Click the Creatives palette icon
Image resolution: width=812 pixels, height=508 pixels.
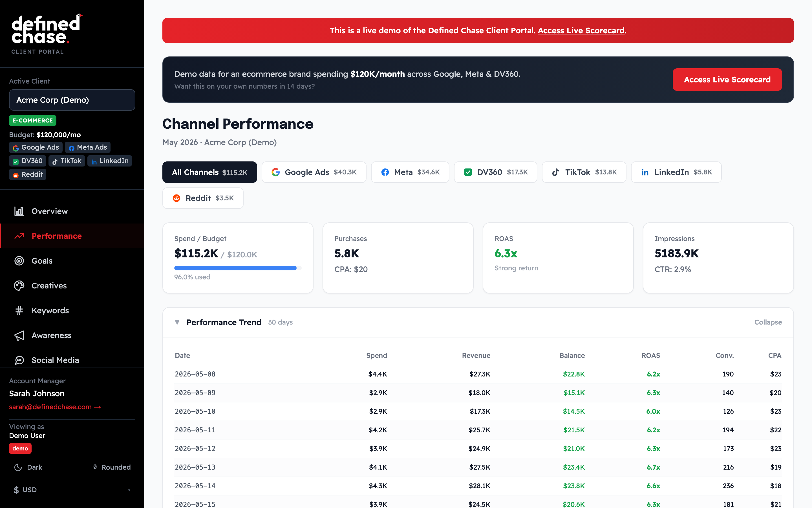click(19, 286)
